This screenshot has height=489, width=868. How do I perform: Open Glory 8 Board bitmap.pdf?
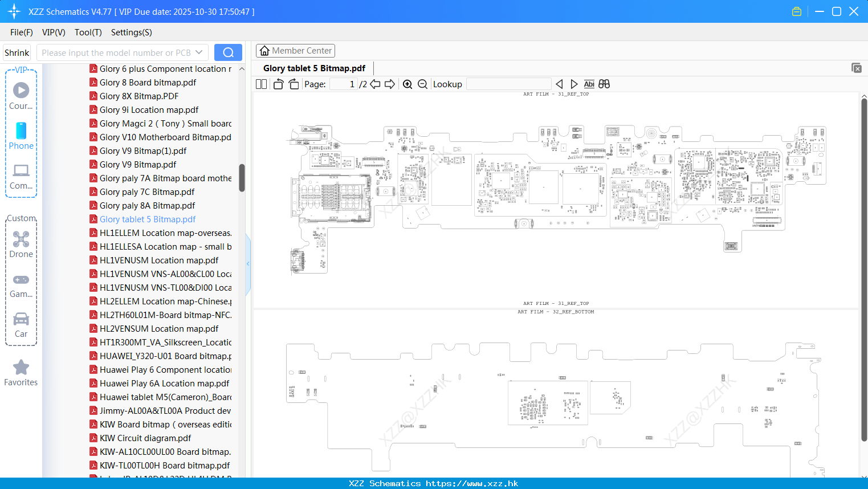click(148, 83)
